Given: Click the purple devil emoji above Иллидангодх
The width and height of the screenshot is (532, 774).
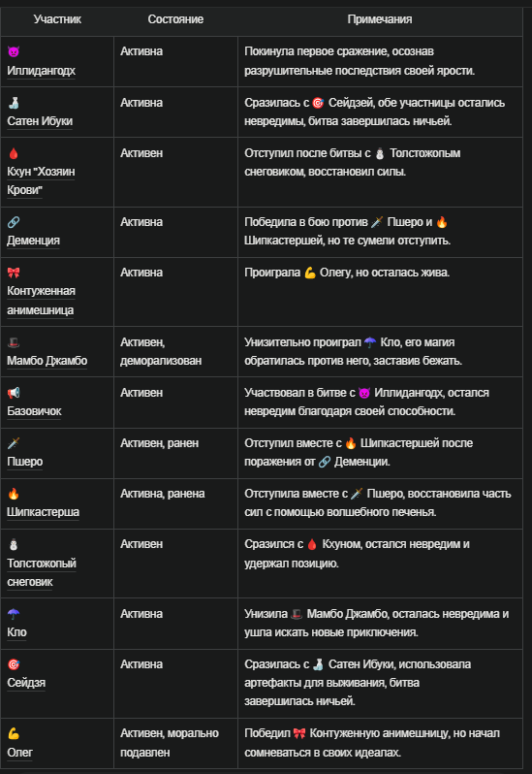Looking at the screenshot, I should click(14, 51).
